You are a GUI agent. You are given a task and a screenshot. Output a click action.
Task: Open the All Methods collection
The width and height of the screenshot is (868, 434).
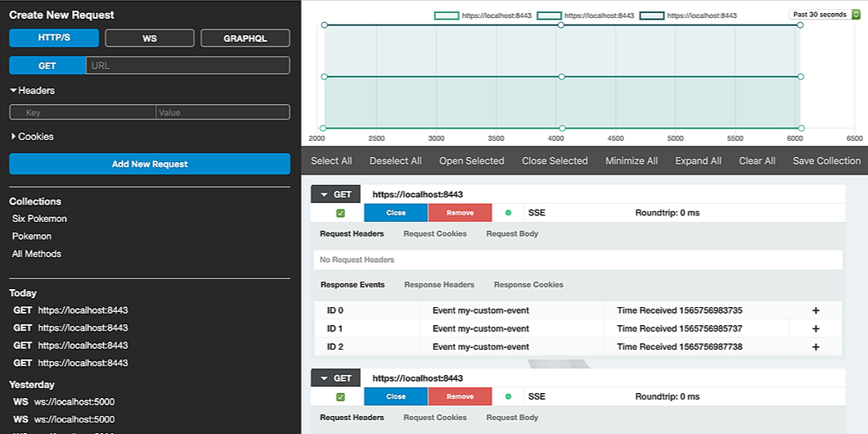[x=37, y=254]
